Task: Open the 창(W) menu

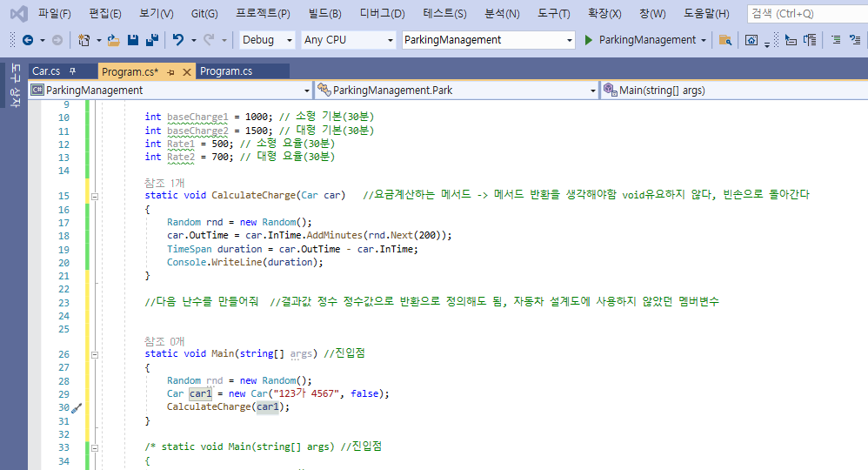Action: (x=652, y=13)
